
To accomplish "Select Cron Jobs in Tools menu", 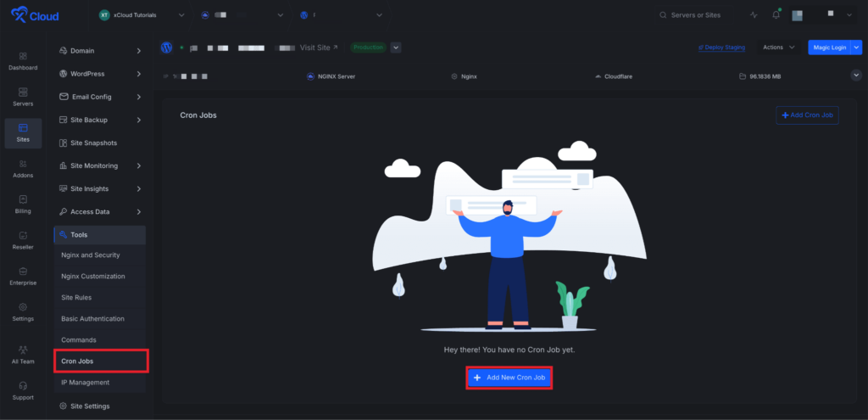I will tap(99, 361).
